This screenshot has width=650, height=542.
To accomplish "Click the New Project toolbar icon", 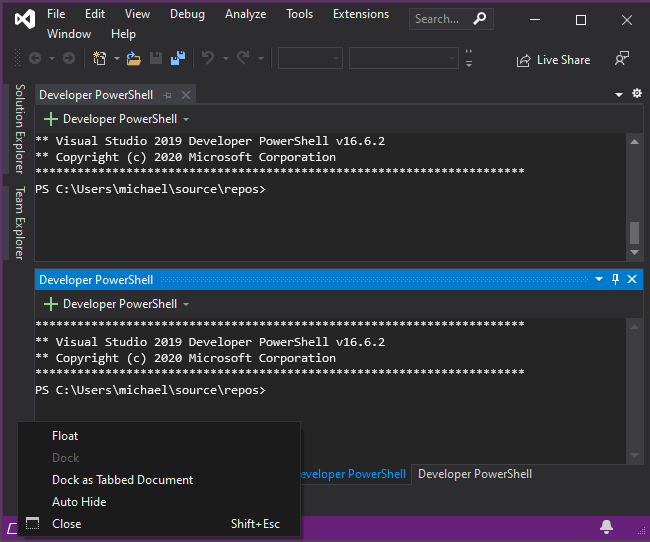I will point(99,58).
